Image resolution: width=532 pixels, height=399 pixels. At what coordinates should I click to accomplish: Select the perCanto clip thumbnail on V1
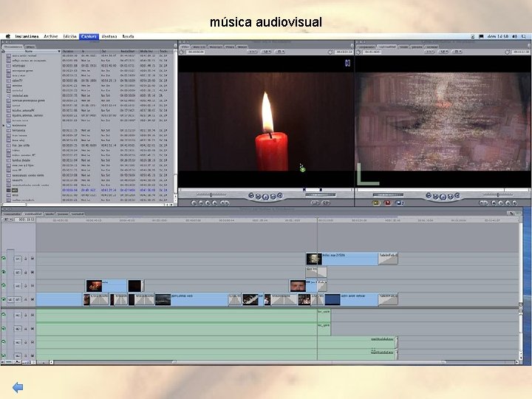click(x=163, y=299)
